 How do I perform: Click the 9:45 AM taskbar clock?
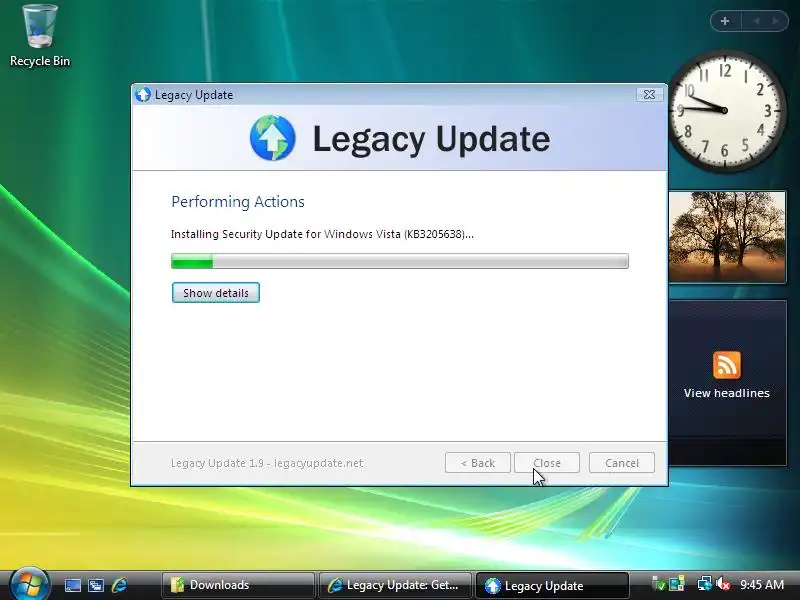click(762, 584)
